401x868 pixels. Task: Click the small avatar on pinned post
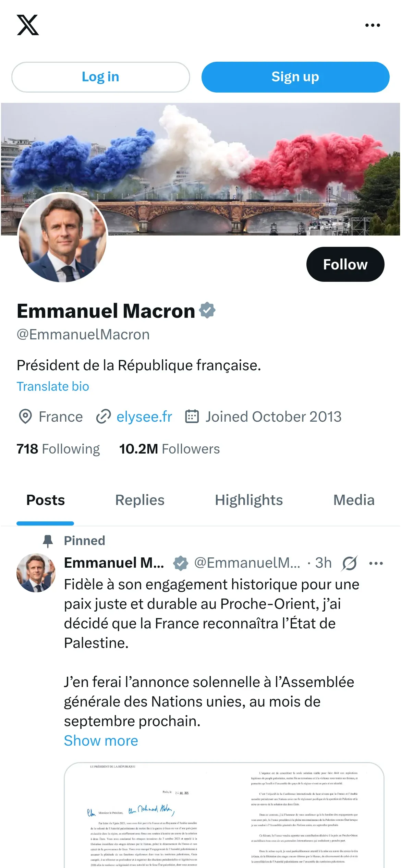pos(36,572)
